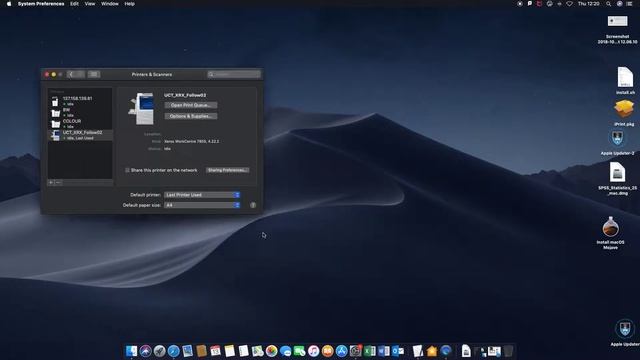
Task: Open Launchpad rocket icon in dock
Action: click(x=160, y=351)
